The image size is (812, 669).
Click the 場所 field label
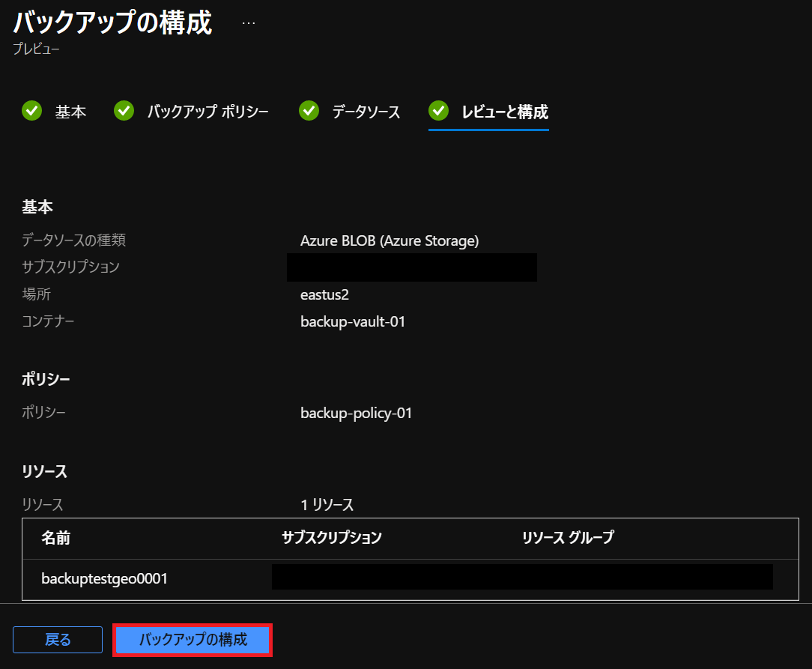(x=36, y=294)
